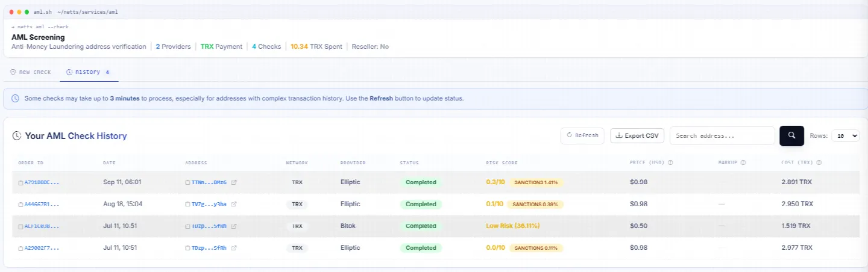Viewport: 868px width, 272px height.
Task: Open TTNn...BMzG address in explorer
Action: tap(234, 182)
